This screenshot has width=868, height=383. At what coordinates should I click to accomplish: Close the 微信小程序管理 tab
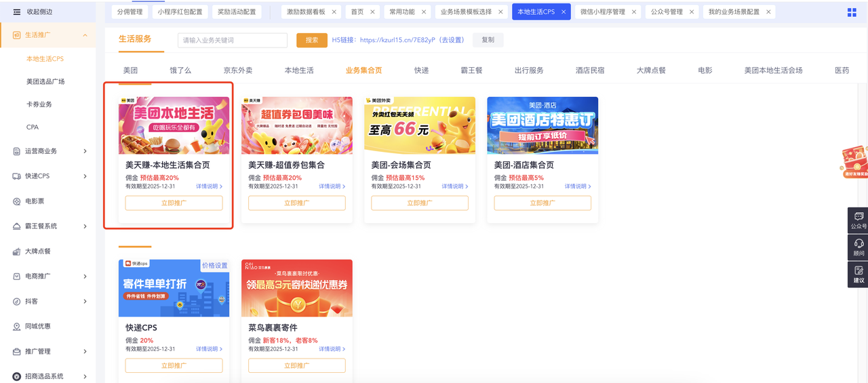pos(634,12)
